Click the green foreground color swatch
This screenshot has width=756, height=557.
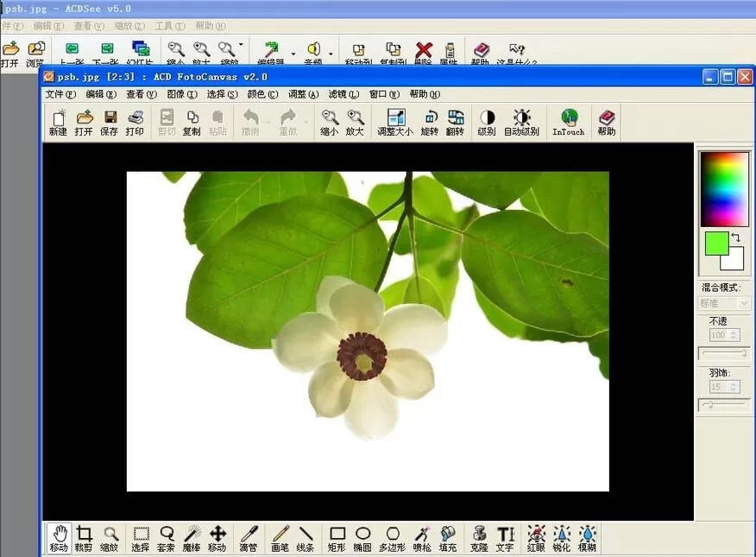coord(716,244)
